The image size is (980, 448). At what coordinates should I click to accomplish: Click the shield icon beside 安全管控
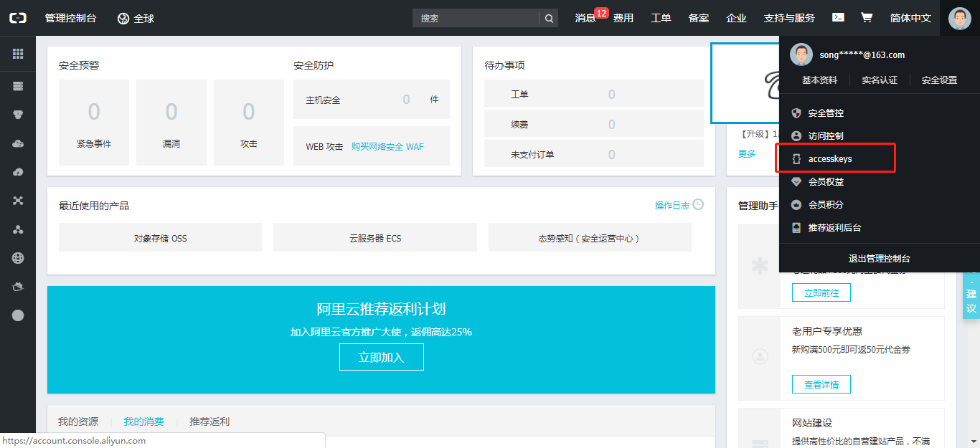pos(796,113)
